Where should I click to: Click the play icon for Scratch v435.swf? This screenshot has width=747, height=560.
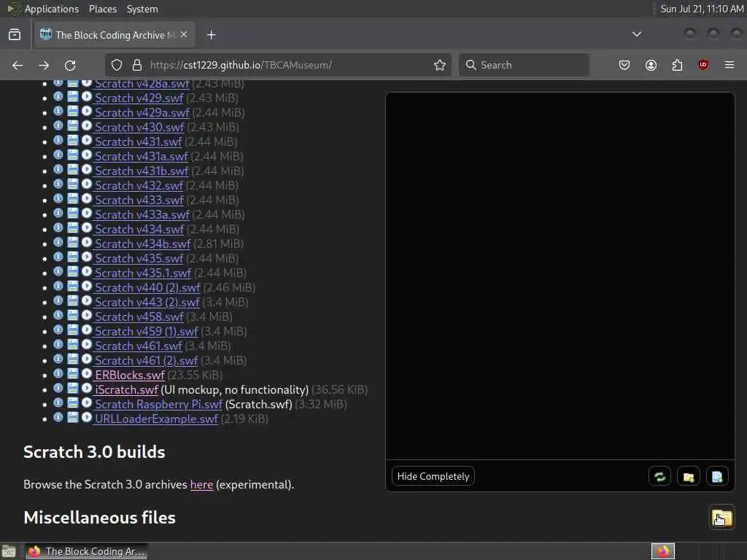(x=87, y=257)
